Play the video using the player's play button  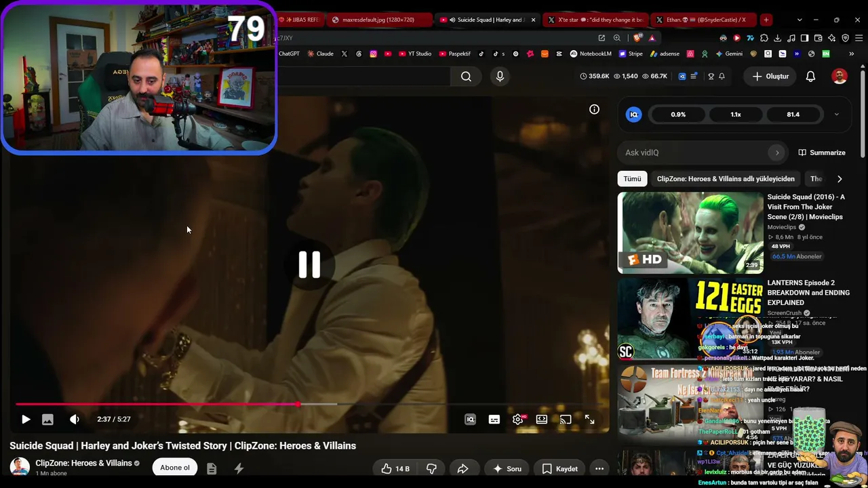click(26, 420)
